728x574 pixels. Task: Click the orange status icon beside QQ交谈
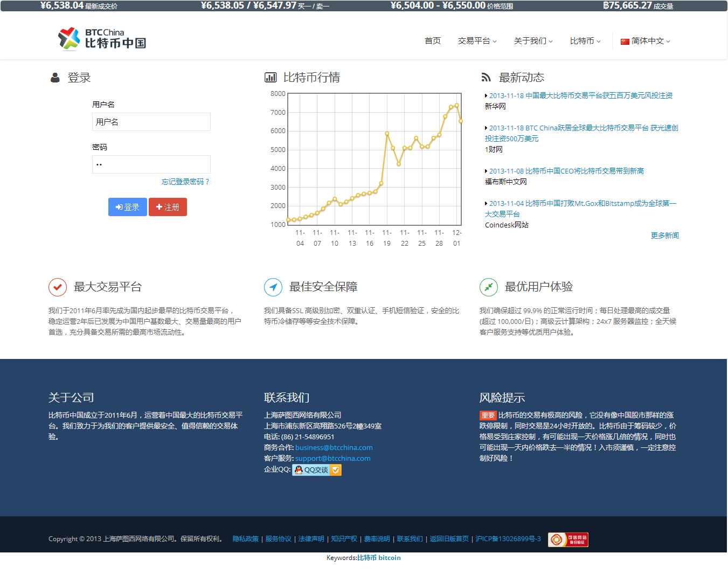[336, 469]
